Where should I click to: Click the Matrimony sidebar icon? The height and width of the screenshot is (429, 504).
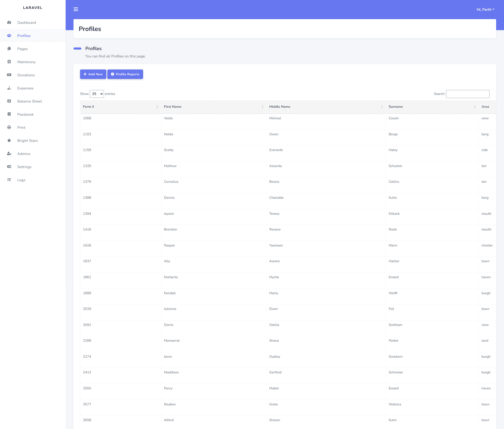tap(9, 62)
